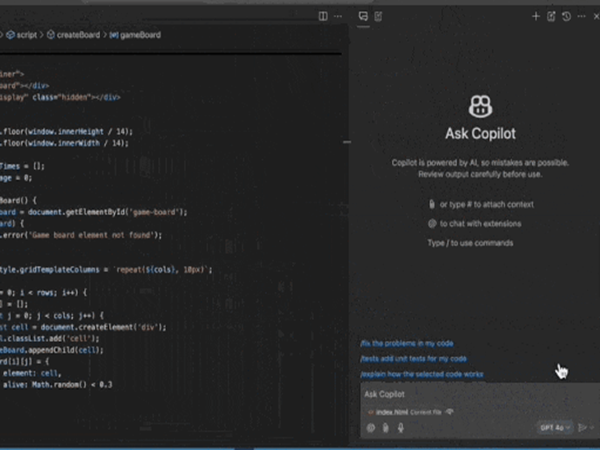Screen dimensions: 600x450
Task: Open chat panel more options ellipsis
Action: 580,16
